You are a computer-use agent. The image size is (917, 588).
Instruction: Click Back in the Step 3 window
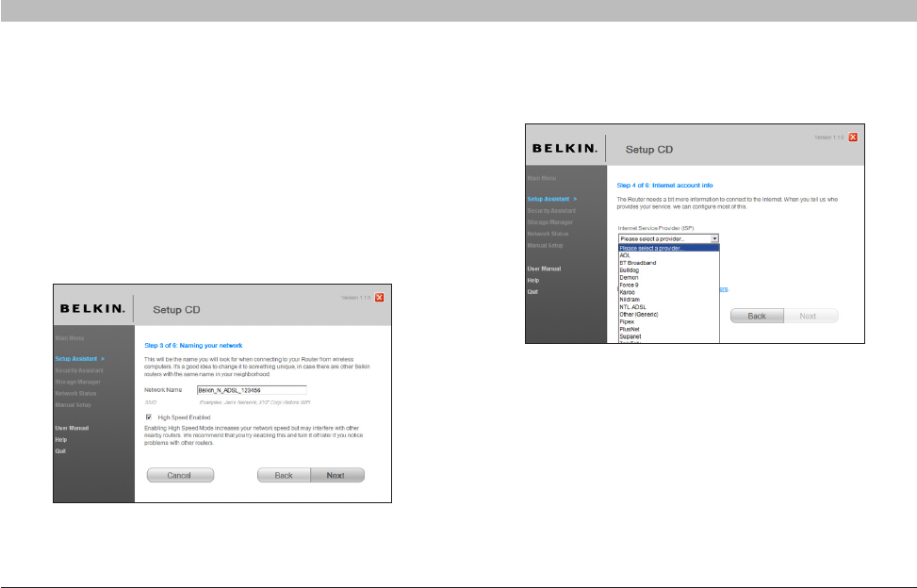285,475
